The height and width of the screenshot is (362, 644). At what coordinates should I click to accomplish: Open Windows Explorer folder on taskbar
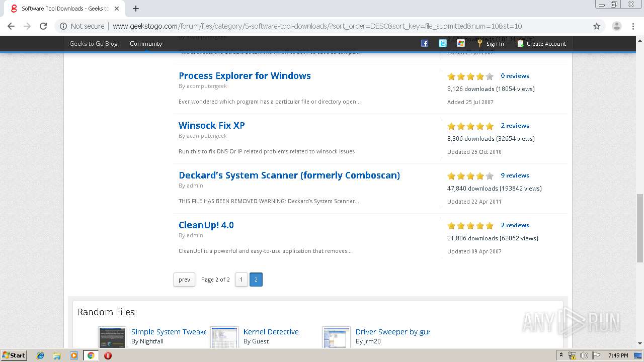click(57, 355)
